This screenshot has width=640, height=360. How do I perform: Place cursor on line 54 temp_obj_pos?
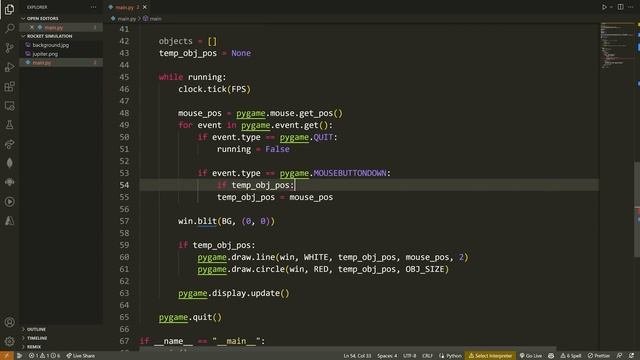pyautogui.click(x=262, y=185)
